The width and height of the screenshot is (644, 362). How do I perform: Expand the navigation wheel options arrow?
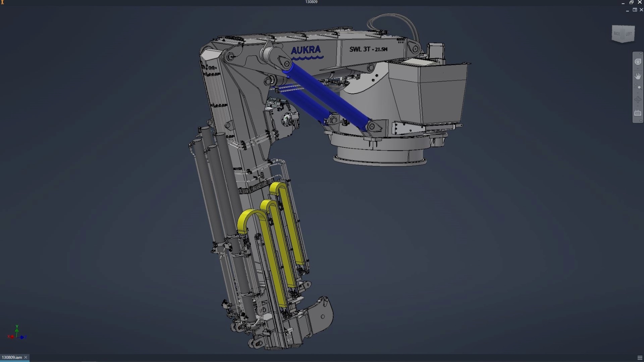[638, 69]
